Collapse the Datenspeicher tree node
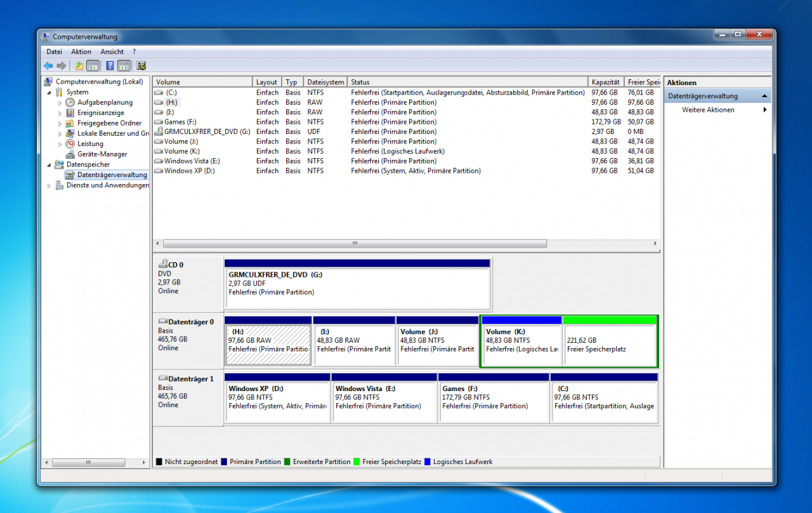The height and width of the screenshot is (513, 812). 49,164
